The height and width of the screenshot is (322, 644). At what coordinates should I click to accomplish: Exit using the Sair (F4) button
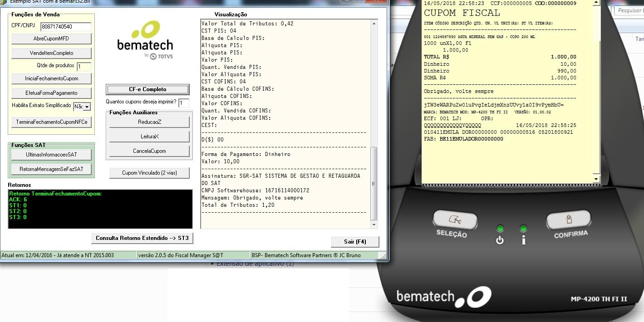click(x=355, y=242)
